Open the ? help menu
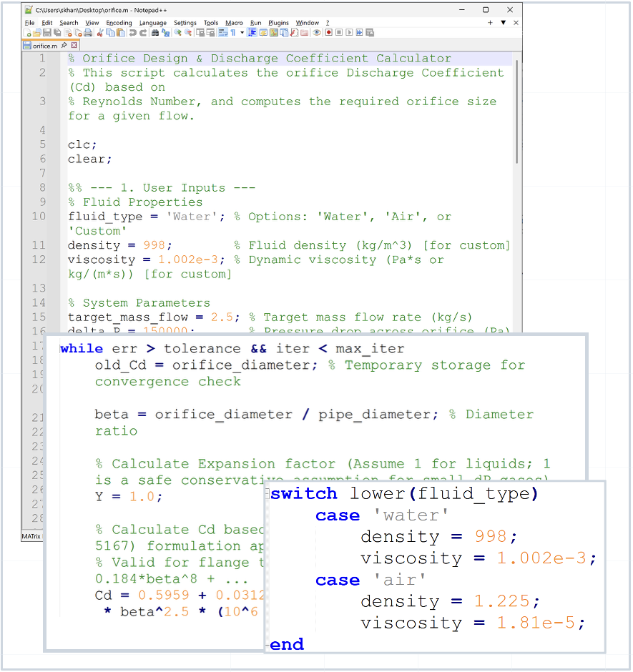 coord(328,23)
